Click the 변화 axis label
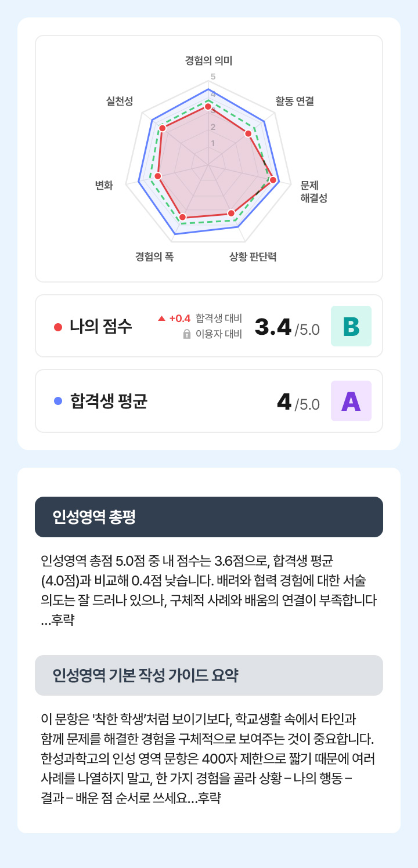418x868 pixels. click(x=104, y=185)
